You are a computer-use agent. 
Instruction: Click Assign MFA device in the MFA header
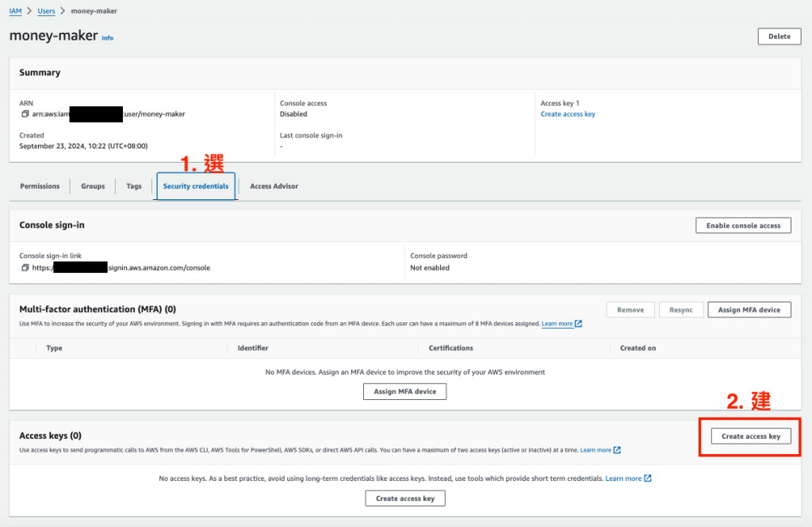point(749,310)
